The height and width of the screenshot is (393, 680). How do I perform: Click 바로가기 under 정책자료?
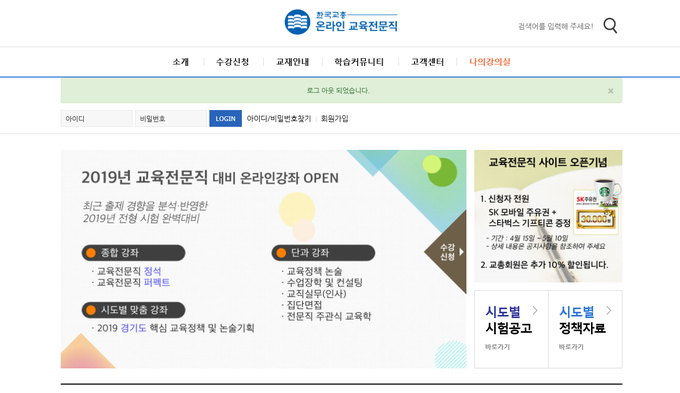(x=571, y=347)
